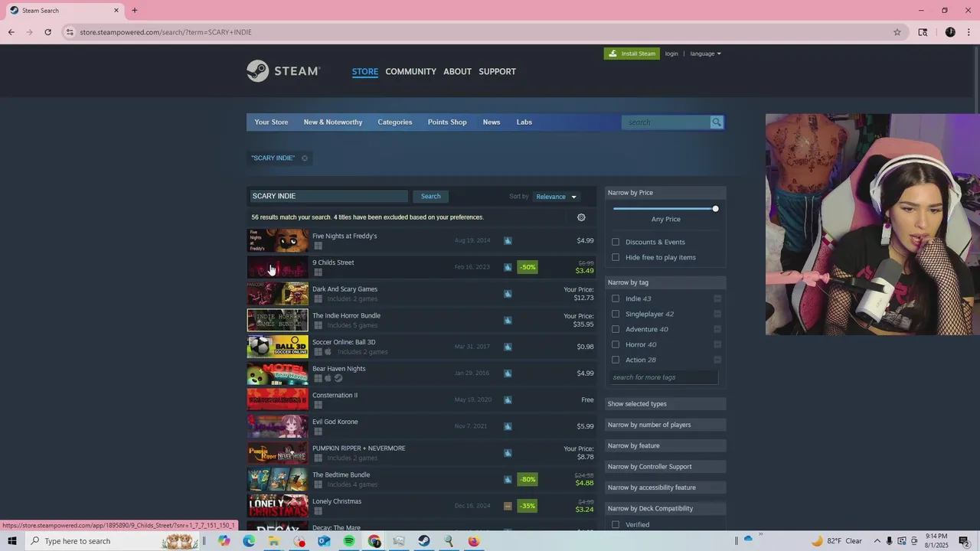Click the login link
This screenshot has height=551, width=980.
[671, 54]
